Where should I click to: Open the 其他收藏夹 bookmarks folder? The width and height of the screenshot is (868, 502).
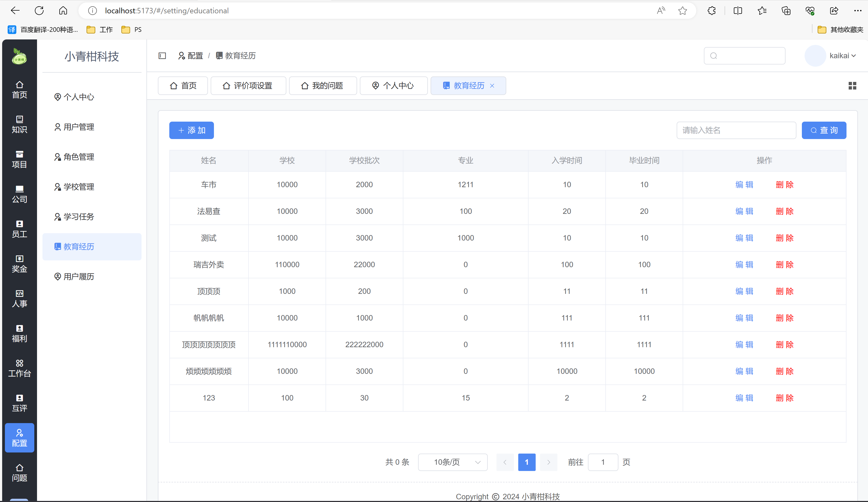[x=841, y=30]
